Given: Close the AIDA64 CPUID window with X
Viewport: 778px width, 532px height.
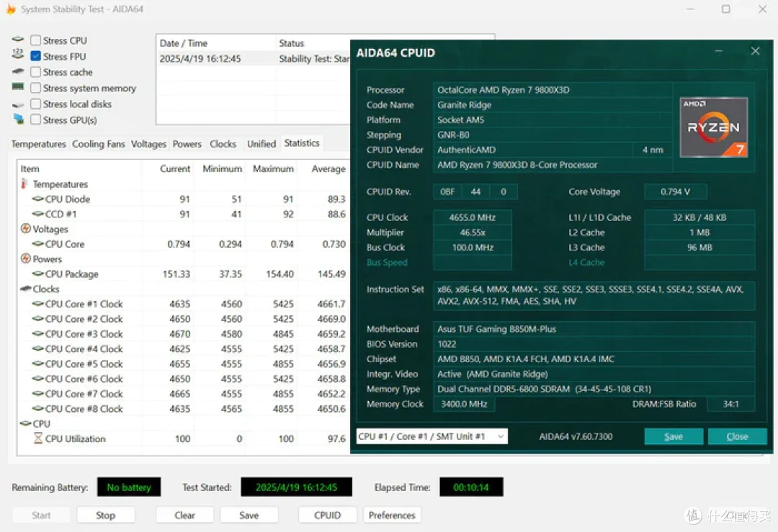Looking at the screenshot, I should pyautogui.click(x=755, y=51).
